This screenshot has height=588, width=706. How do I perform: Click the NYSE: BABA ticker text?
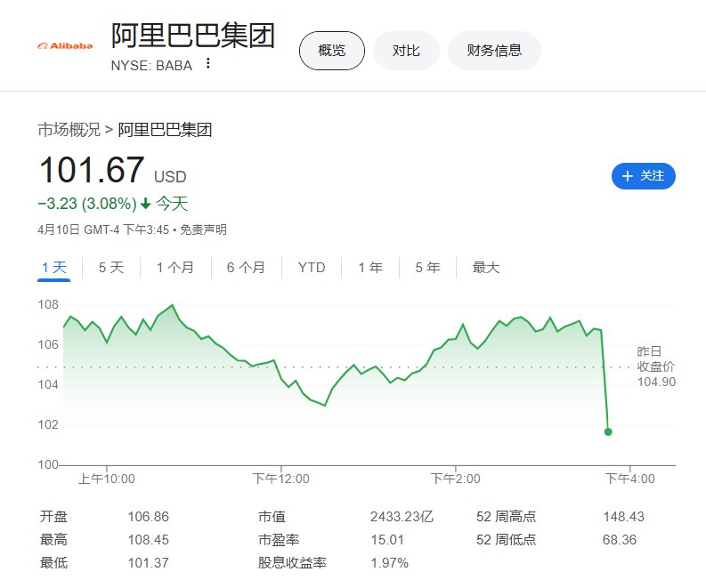pos(151,66)
